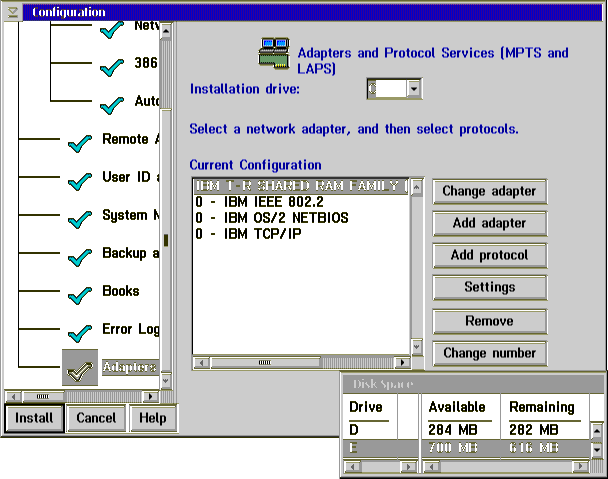Image resolution: width=608 pixels, height=479 pixels.
Task: Open adapter Settings button
Action: (x=490, y=287)
